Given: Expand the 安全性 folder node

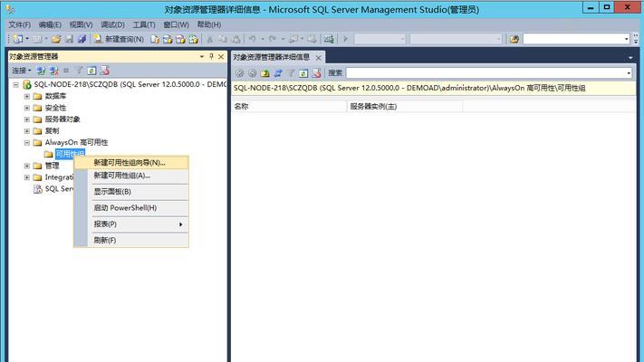Looking at the screenshot, I should 26,108.
